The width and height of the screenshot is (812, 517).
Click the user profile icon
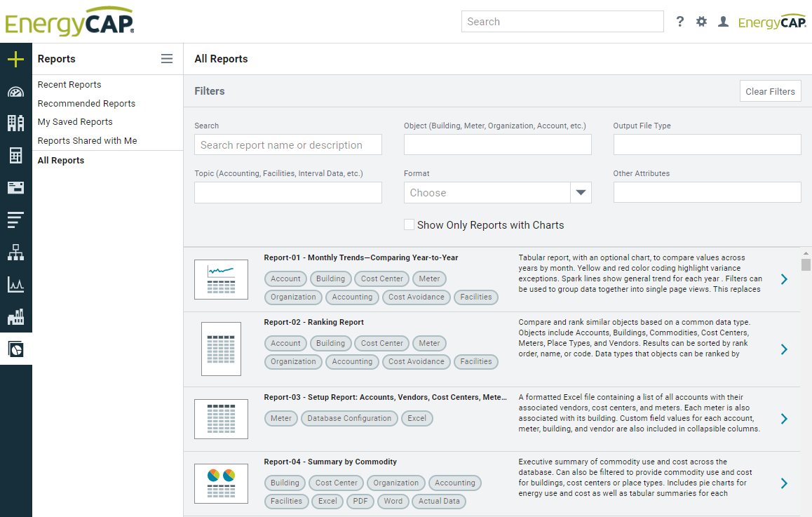tap(723, 21)
